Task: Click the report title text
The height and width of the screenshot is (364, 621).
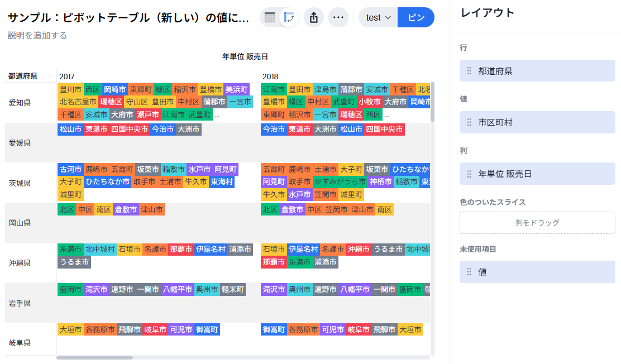Action: (128, 18)
